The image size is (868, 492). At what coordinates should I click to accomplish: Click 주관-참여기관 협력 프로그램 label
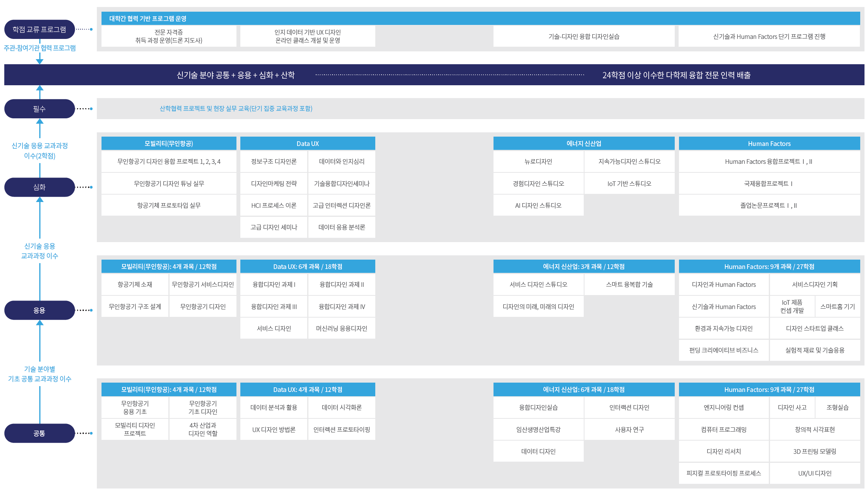click(x=40, y=48)
